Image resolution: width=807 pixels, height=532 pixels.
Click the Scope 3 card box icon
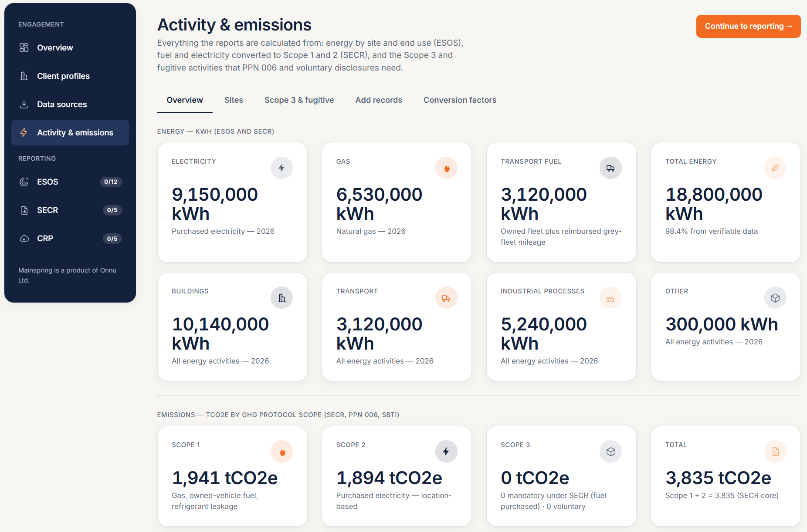coord(610,451)
